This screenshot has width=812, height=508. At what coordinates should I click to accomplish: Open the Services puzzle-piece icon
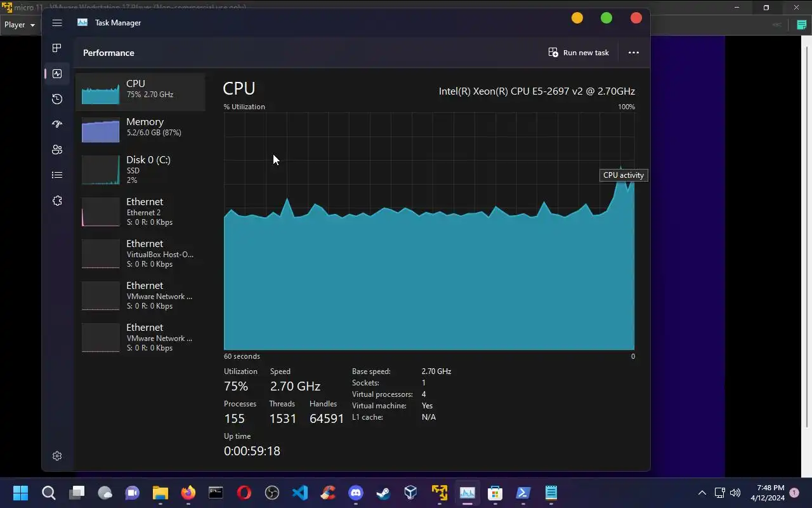pyautogui.click(x=57, y=201)
